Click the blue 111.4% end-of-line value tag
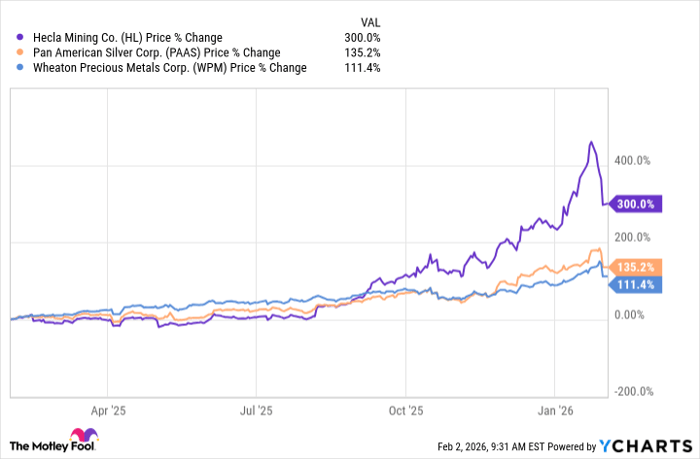Viewport: 700px width, 459px height. click(636, 286)
